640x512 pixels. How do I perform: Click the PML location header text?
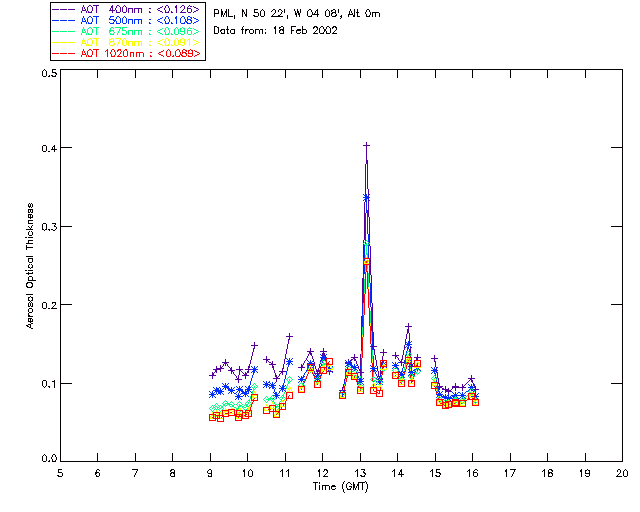click(x=297, y=14)
